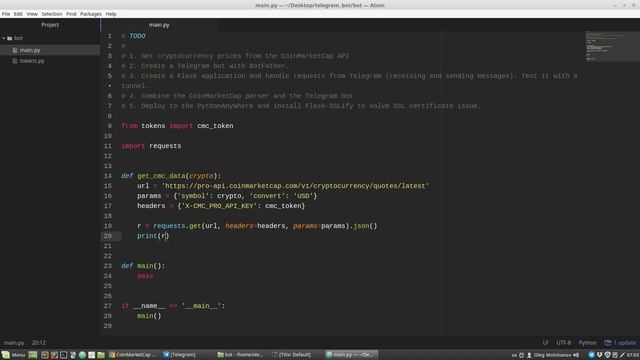Click the coinmarketcap URL string
The height and width of the screenshot is (360, 640).
[296, 186]
